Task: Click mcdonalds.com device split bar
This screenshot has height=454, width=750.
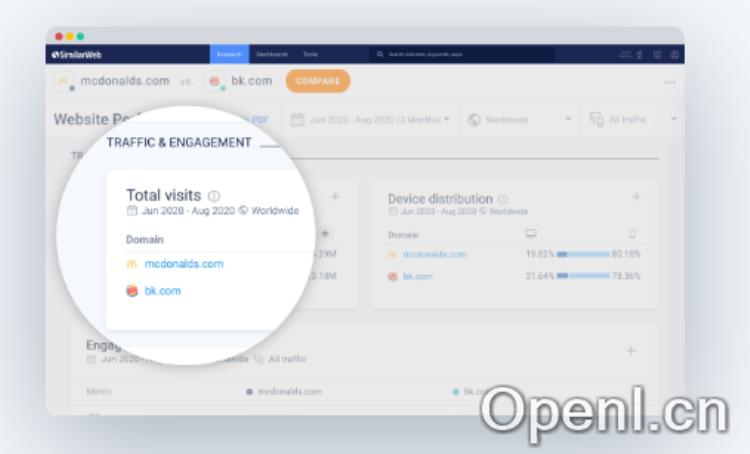Action: (x=583, y=254)
